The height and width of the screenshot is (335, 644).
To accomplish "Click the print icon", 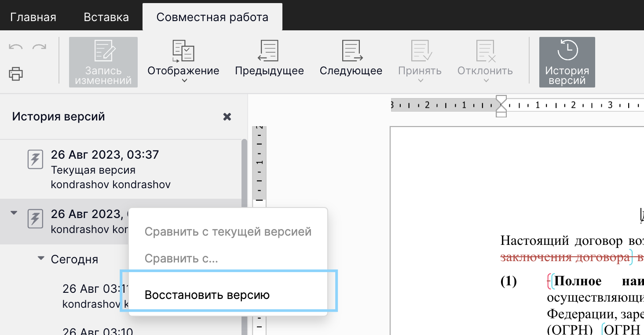I will 16,73.
